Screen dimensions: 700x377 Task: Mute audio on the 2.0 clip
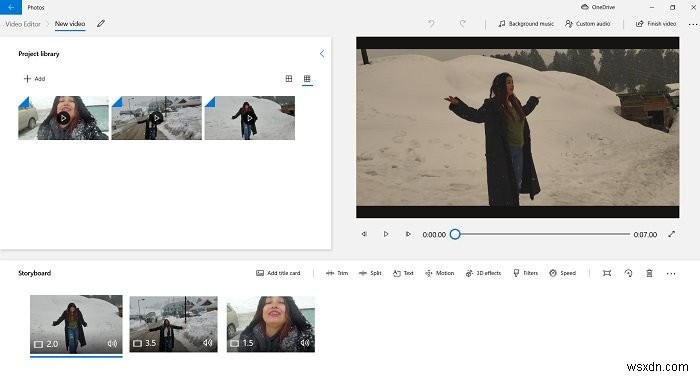coord(112,343)
